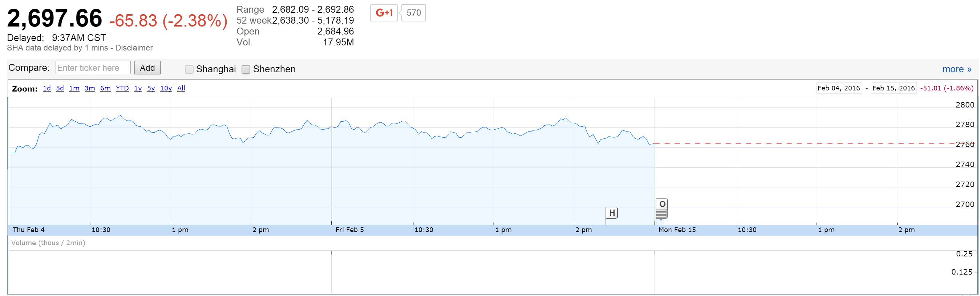The width and height of the screenshot is (980, 296).
Task: Click the end date field Feb 15, 2016
Action: coord(893,88)
